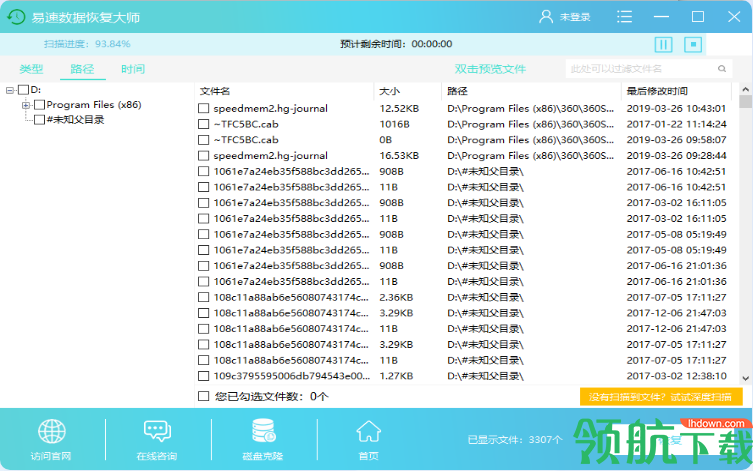Click the 没有扫描到文件？试试深度扫描 button

point(661,397)
